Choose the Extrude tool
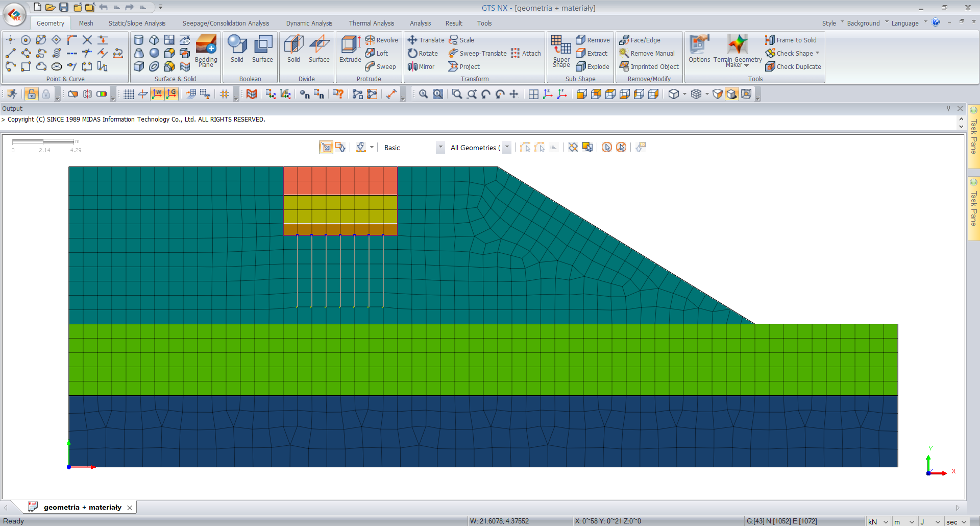This screenshot has height=526, width=980. coord(350,49)
